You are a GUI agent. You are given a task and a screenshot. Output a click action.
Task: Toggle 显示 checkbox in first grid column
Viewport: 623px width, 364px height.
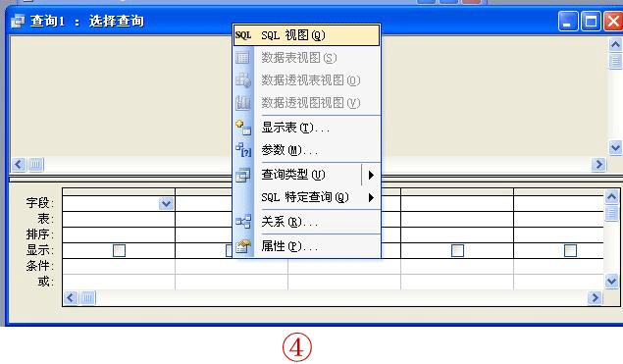(x=119, y=251)
